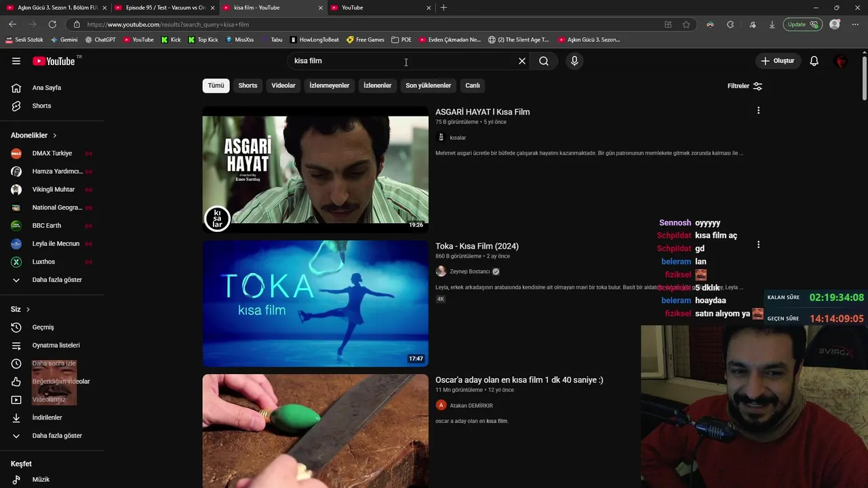Screen dimensions: 868x488
Task: Select the Canlı filter chip
Action: tap(473, 85)
